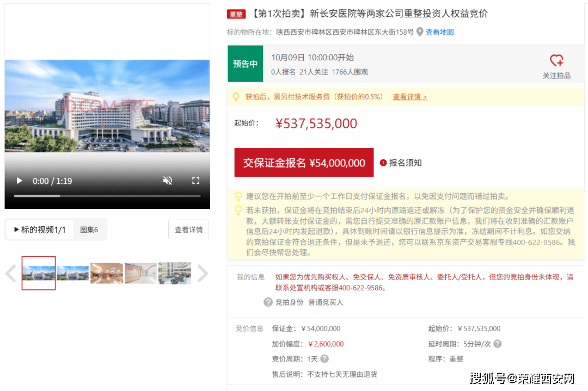This screenshot has height=391, width=588.
Task: Play the property video
Action: [19, 181]
